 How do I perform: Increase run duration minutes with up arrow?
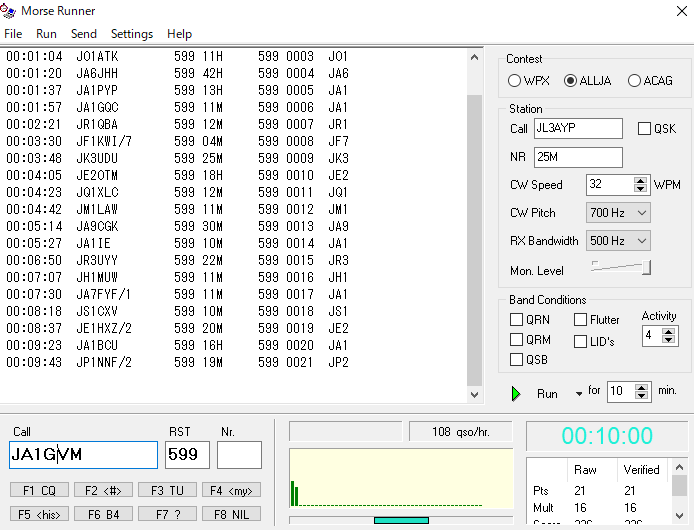click(641, 386)
